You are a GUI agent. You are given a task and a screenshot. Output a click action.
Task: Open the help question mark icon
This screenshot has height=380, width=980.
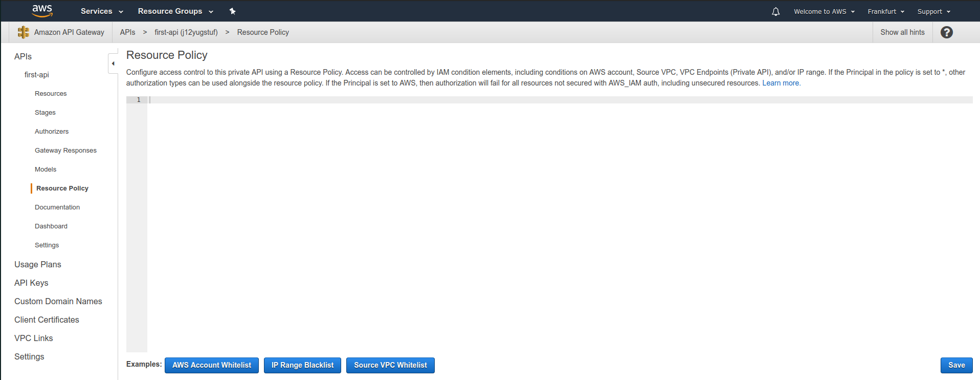coord(946,32)
